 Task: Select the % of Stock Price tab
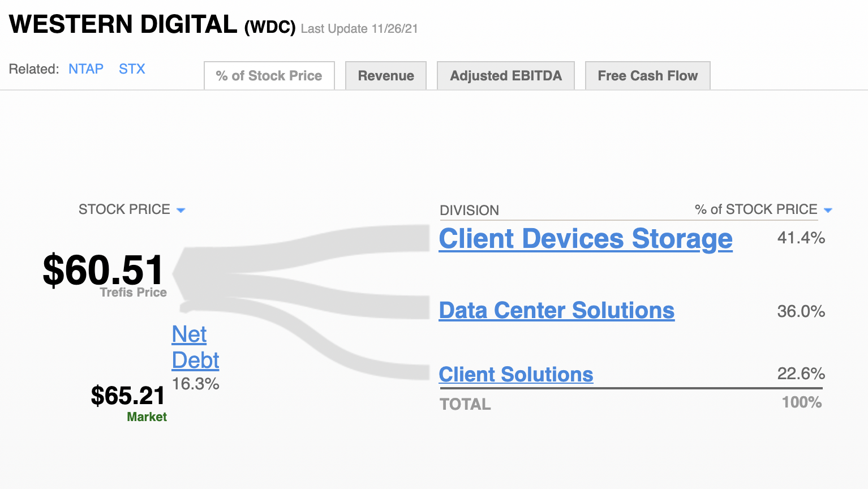269,76
